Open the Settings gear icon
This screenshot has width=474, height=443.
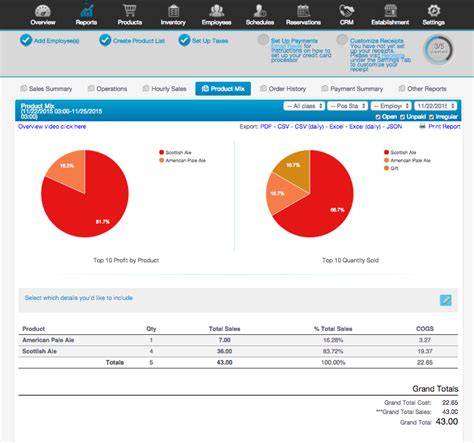(x=434, y=11)
